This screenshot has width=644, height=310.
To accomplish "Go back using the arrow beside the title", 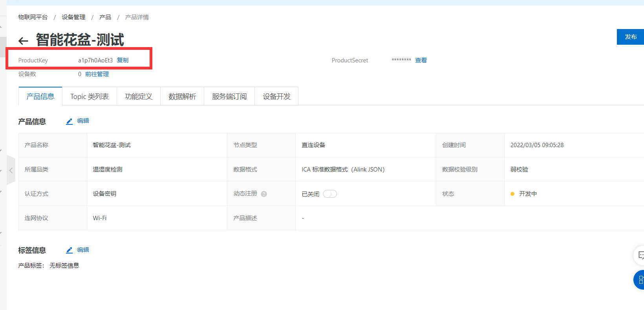I will 23,41.
